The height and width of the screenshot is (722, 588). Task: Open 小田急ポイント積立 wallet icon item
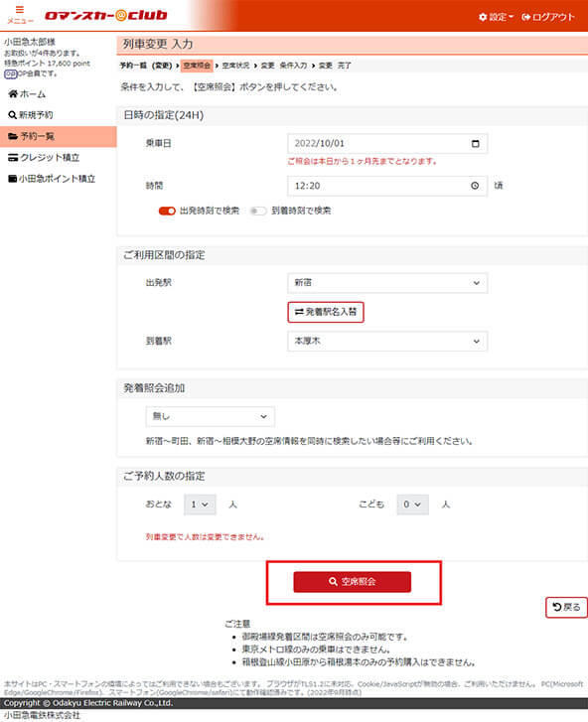(x=52, y=179)
